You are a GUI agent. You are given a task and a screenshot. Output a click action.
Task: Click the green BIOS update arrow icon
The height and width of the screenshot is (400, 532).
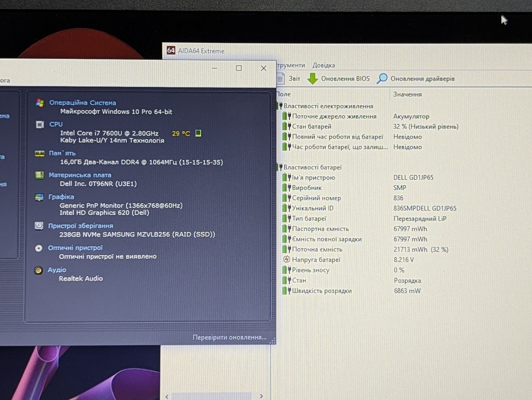312,79
